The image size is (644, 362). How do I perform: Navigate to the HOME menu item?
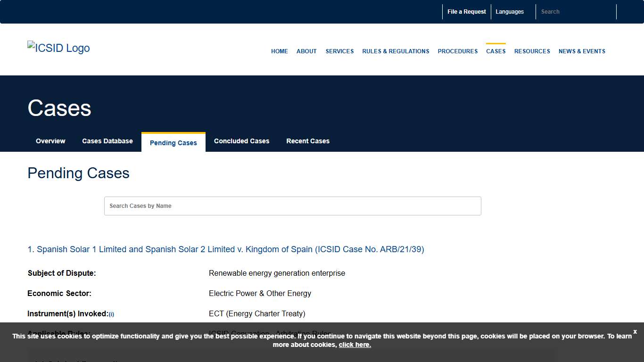279,51
